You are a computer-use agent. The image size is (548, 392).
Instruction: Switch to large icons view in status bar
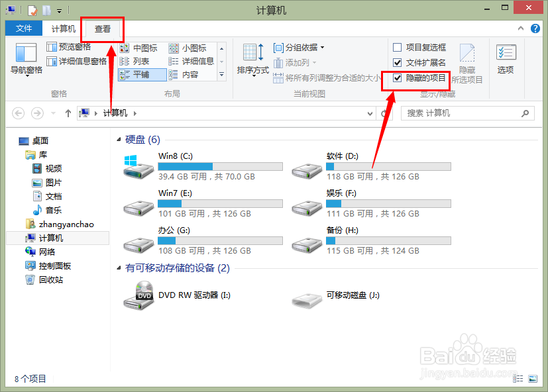click(x=533, y=379)
